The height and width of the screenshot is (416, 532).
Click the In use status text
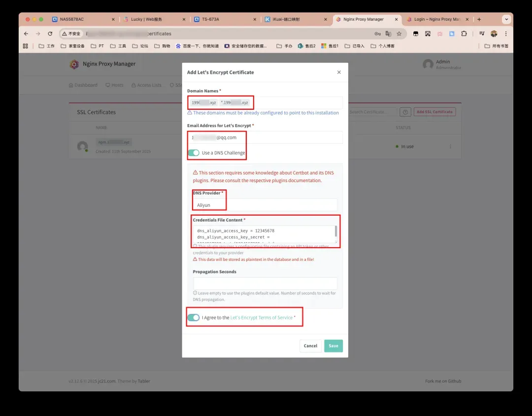407,147
